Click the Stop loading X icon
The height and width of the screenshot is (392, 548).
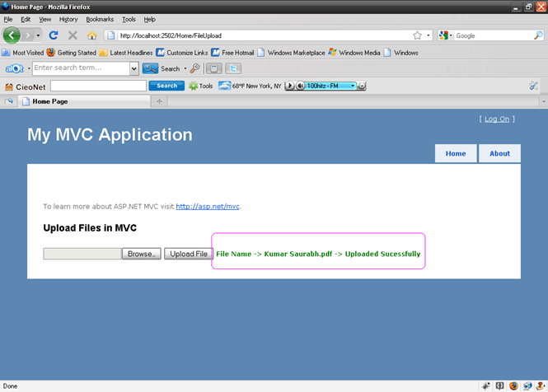[x=73, y=35]
